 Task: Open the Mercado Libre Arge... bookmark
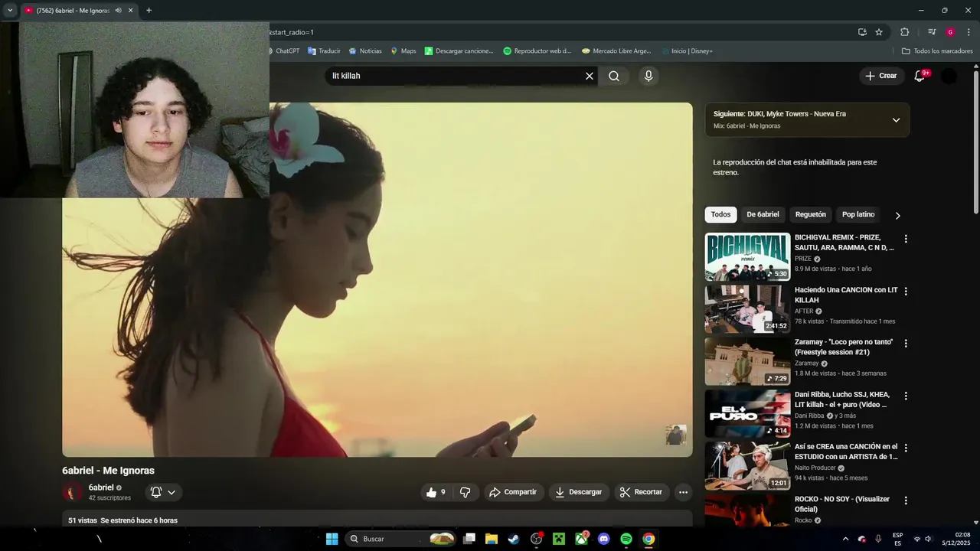pos(616,51)
